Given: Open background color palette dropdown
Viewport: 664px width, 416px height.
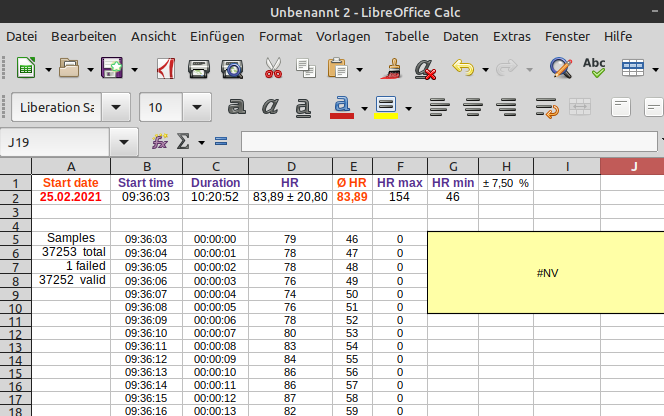Looking at the screenshot, I should tap(408, 109).
